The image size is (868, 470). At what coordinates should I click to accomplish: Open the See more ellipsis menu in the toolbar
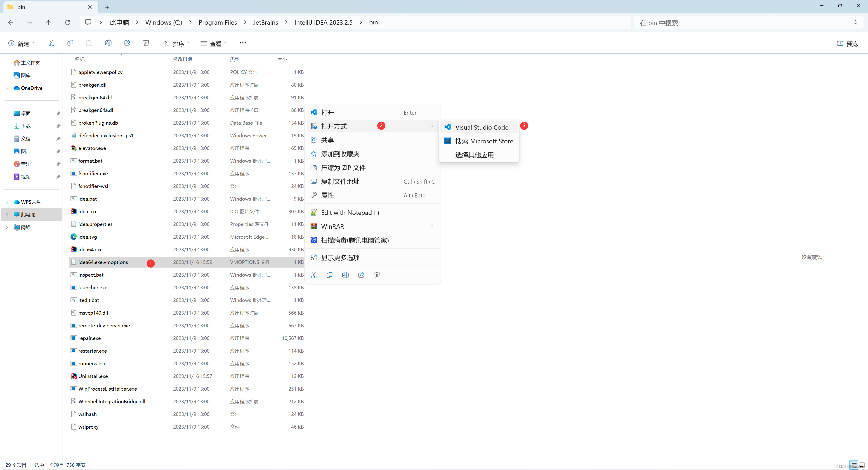click(x=243, y=43)
